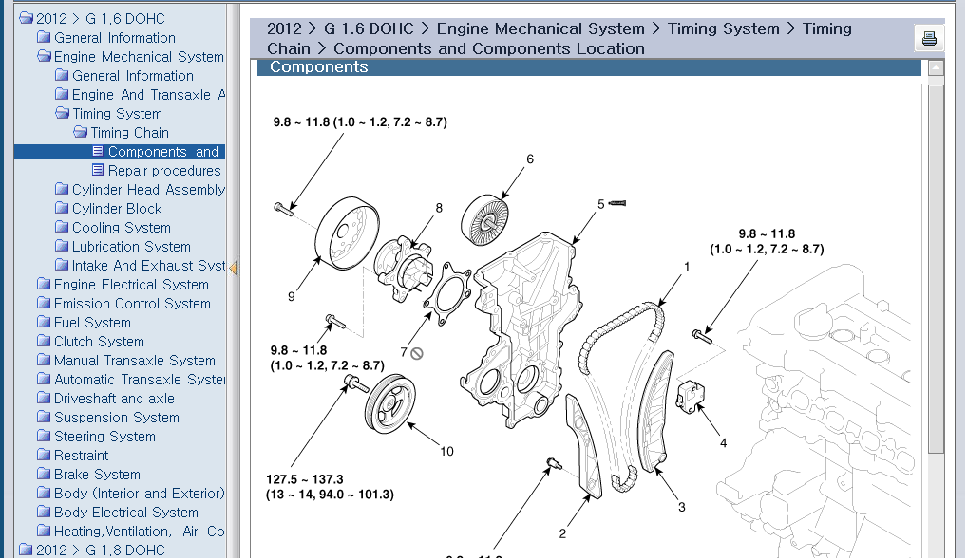967x560 pixels.
Task: Click the content scrollbar up arrow
Action: click(936, 67)
